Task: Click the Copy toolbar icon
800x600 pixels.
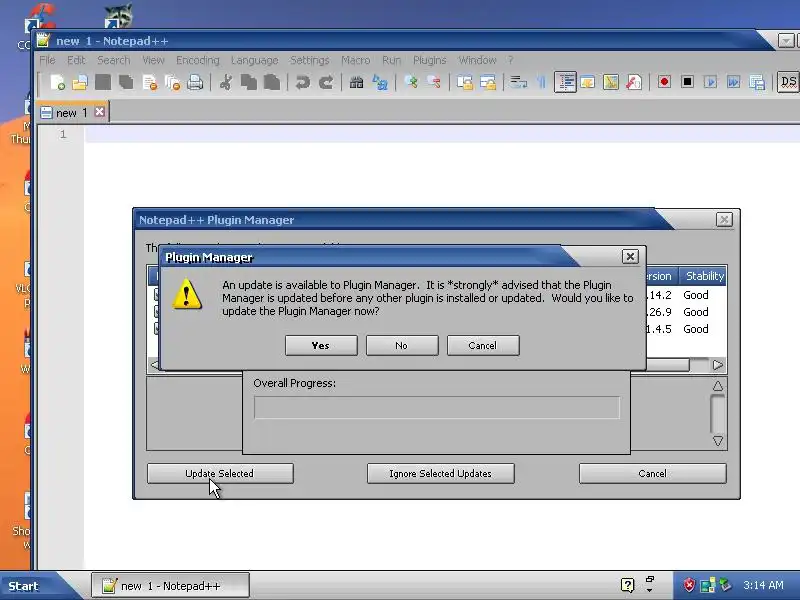Action: [x=248, y=82]
